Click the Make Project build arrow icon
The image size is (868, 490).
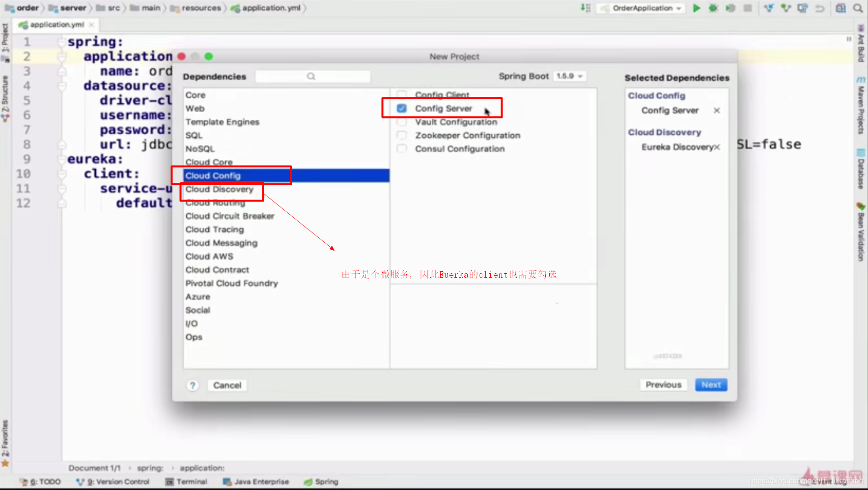tap(585, 8)
